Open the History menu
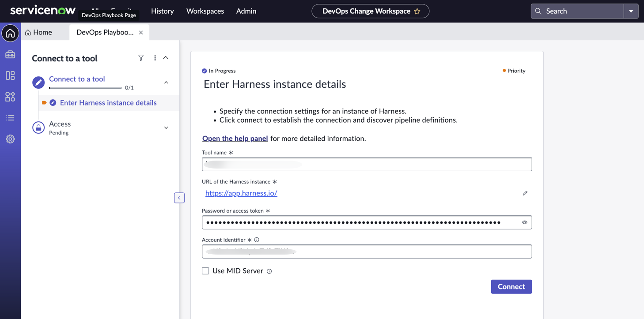The image size is (644, 319). click(163, 11)
